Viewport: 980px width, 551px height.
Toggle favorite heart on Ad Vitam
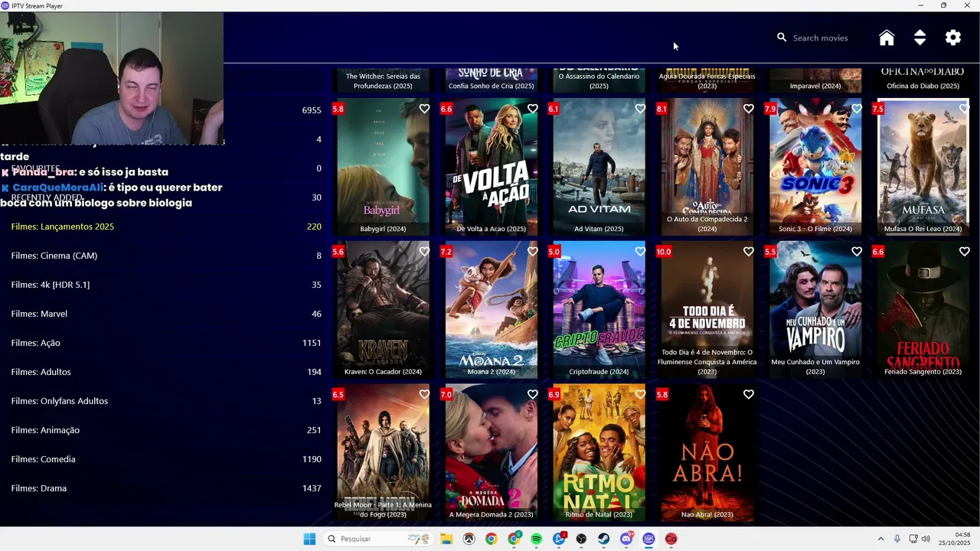[x=640, y=109]
